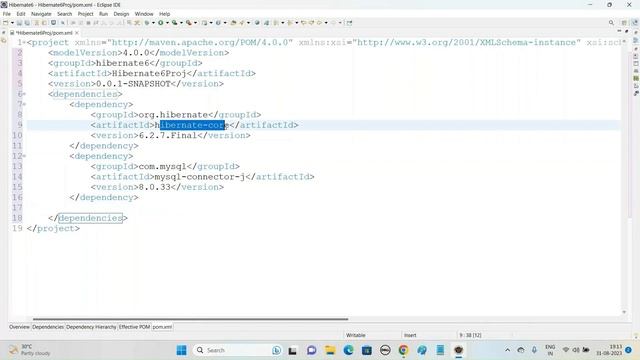Click the Coverage launch toolbar icon
640x360 pixels.
click(175, 23)
